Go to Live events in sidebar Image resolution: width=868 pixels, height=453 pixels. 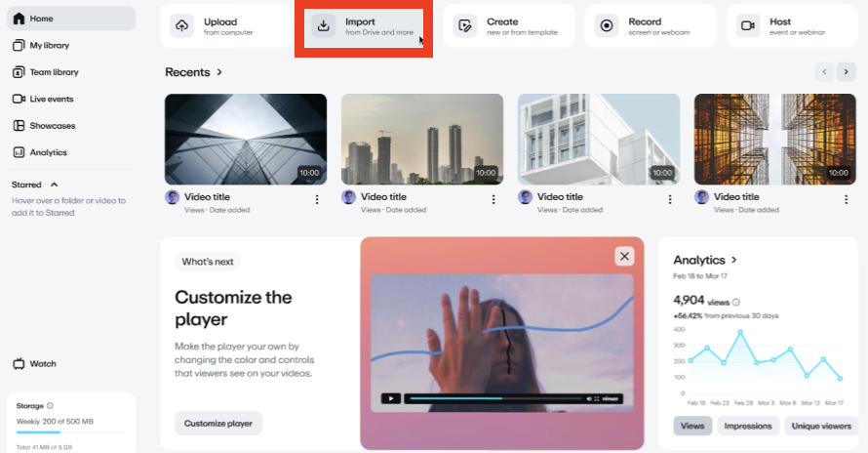tap(51, 99)
